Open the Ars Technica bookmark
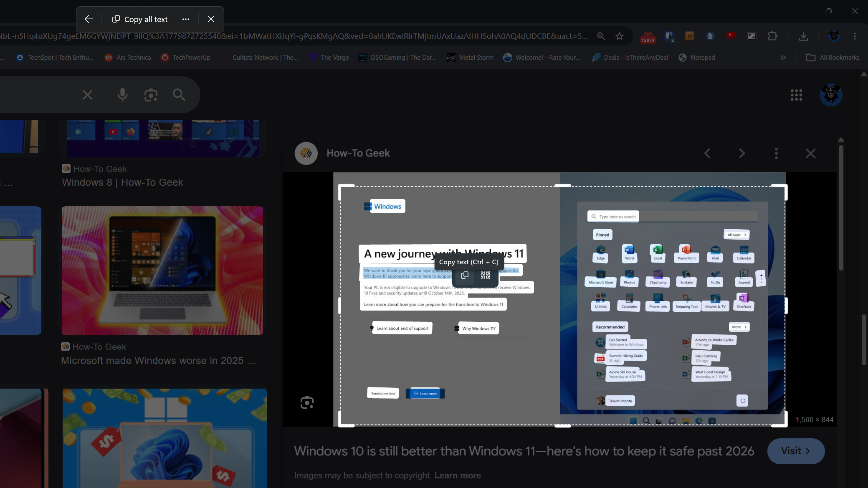868x488 pixels. pos(128,58)
